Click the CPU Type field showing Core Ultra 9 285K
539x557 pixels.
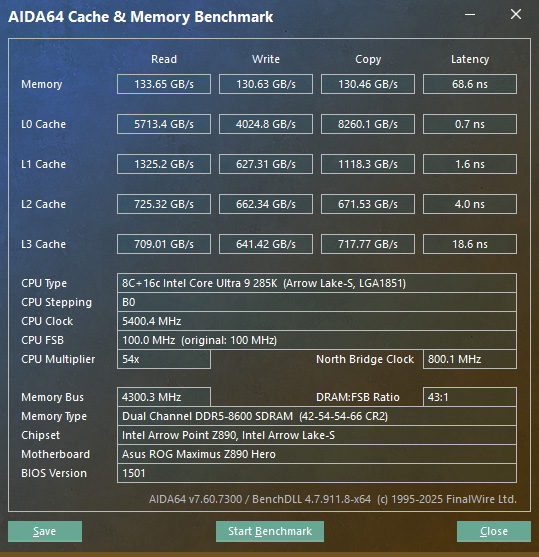click(317, 283)
